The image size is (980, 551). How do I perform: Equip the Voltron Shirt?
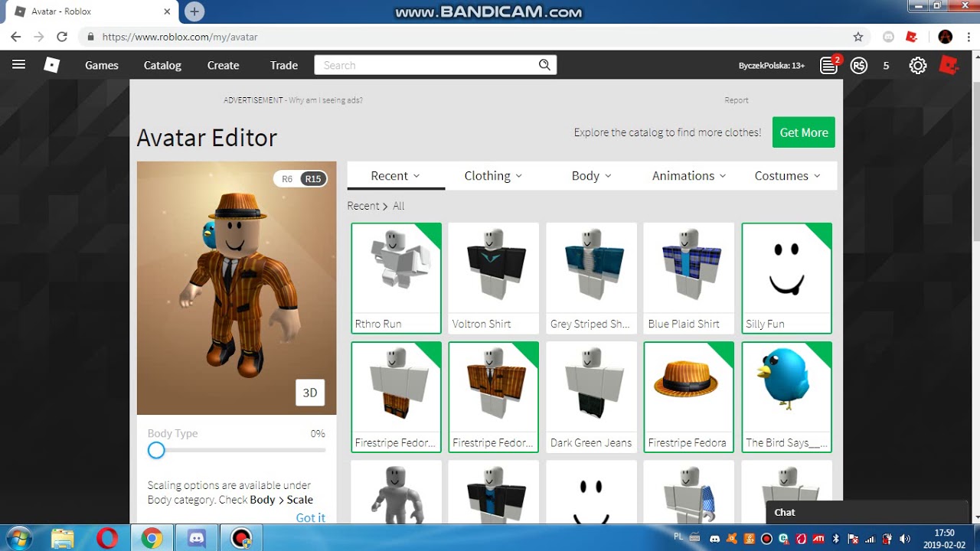tap(494, 278)
